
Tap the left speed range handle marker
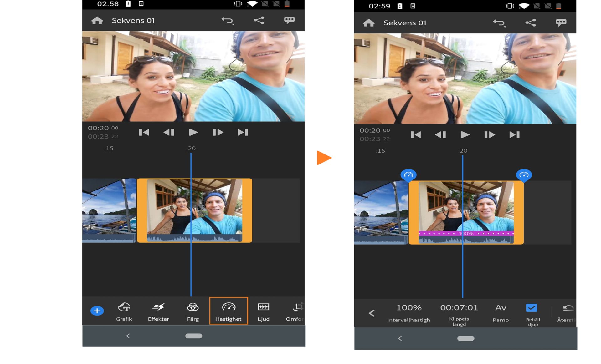tap(408, 175)
